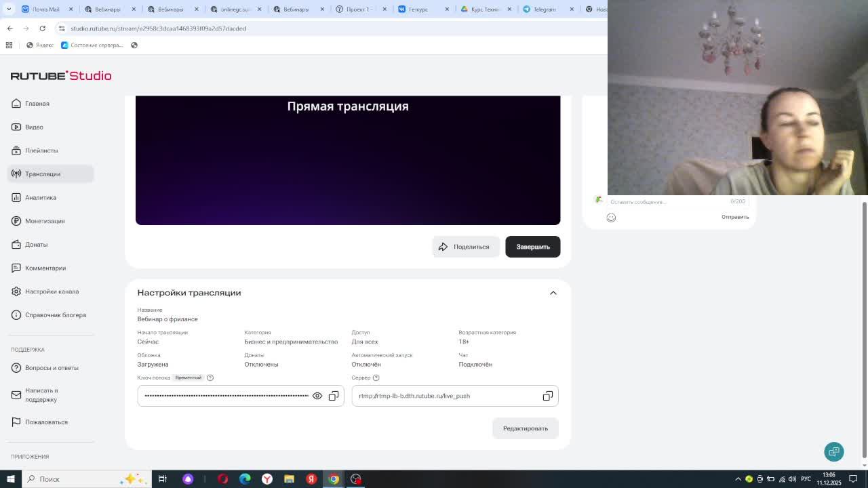
Task: Click the chat message input field
Action: [665, 202]
